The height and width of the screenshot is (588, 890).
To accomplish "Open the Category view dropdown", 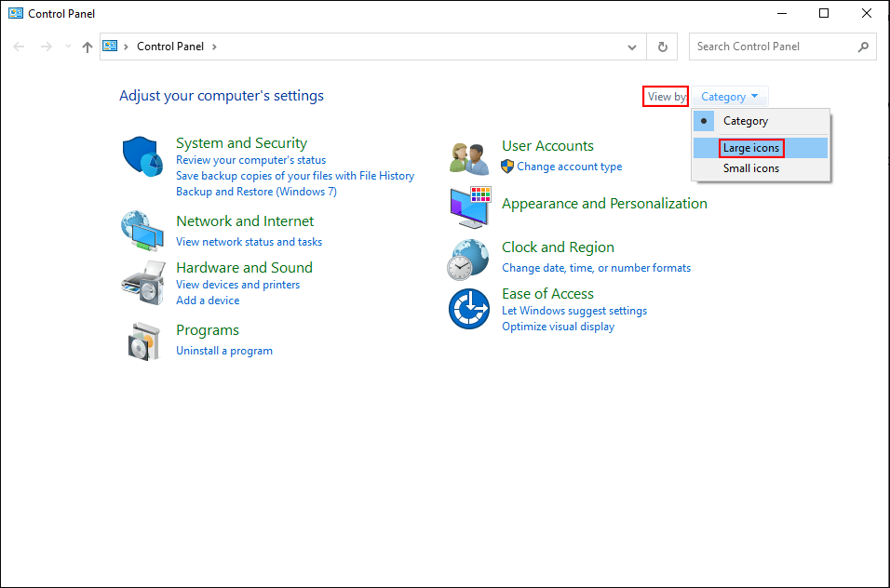I will [729, 96].
